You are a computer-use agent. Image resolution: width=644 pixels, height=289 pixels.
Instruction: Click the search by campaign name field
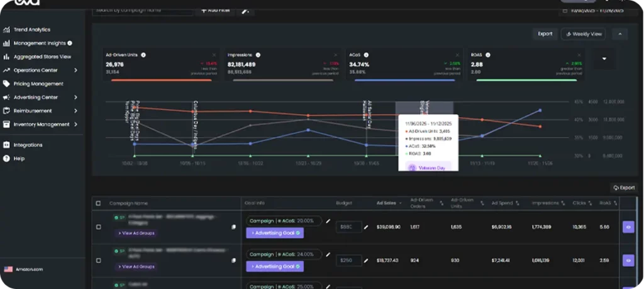(143, 10)
